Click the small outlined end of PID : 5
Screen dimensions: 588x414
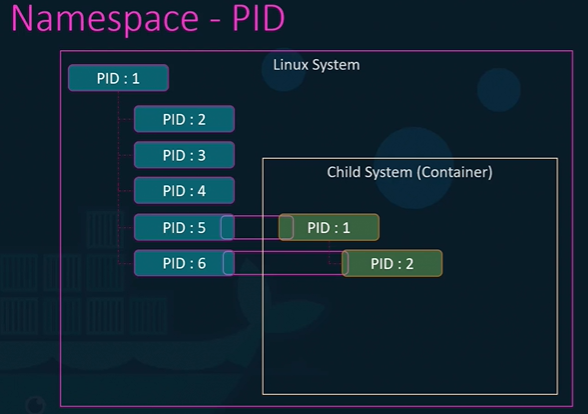click(x=227, y=227)
